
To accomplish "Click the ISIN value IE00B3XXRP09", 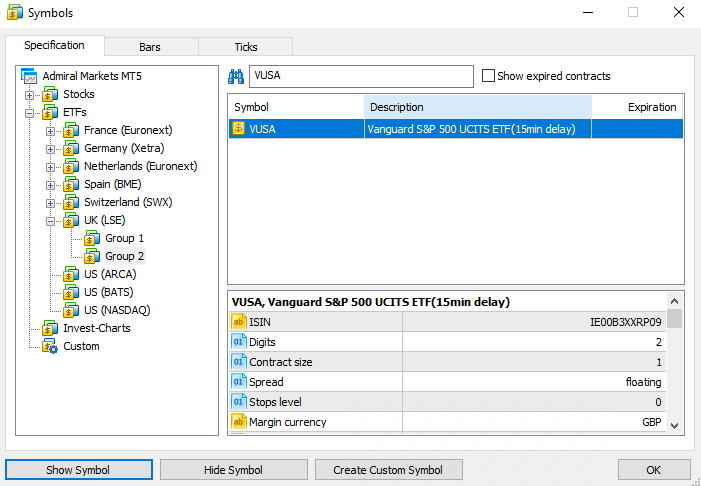I will [626, 322].
